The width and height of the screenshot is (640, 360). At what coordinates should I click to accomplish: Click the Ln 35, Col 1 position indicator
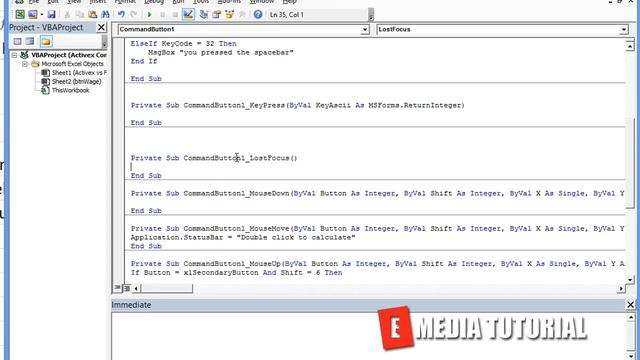pyautogui.click(x=287, y=15)
